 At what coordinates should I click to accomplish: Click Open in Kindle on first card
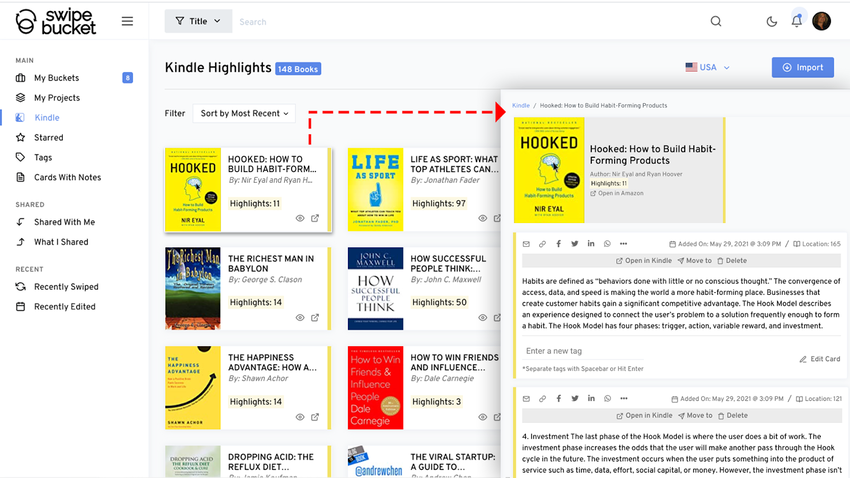click(643, 261)
